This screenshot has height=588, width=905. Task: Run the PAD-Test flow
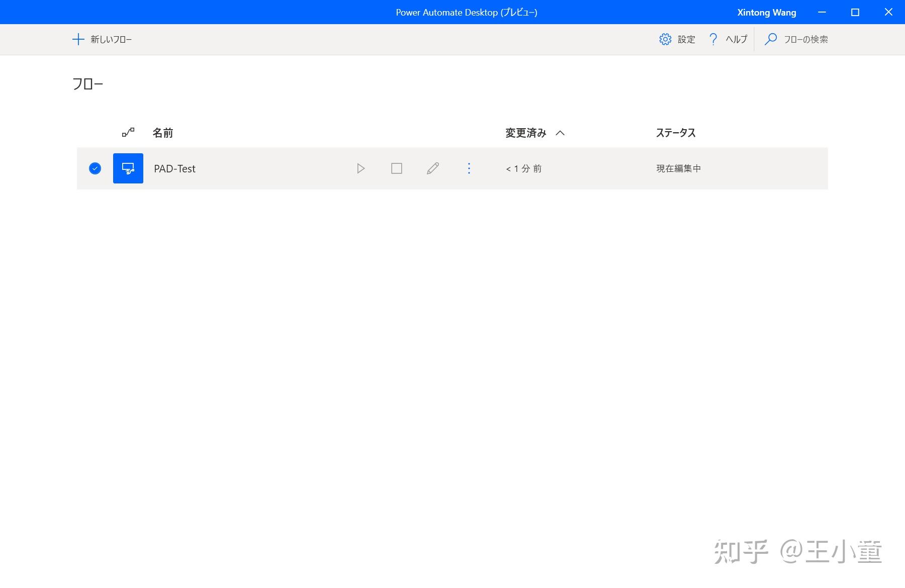tap(360, 168)
